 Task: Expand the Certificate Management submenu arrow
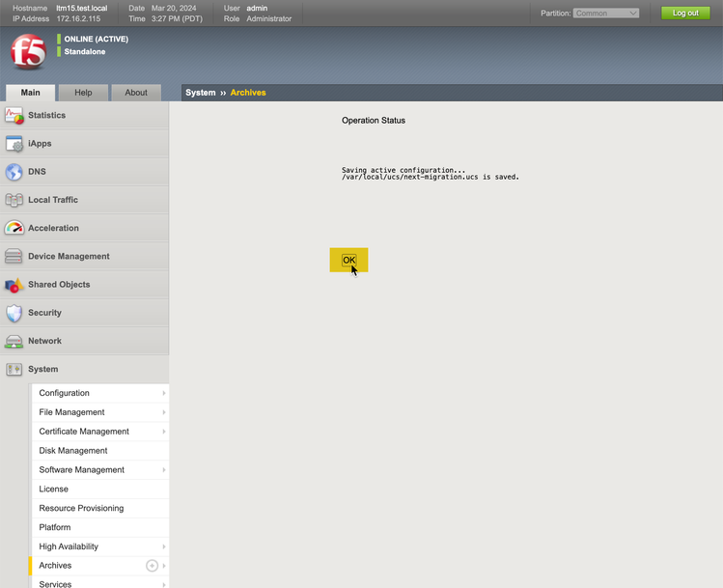tap(164, 432)
